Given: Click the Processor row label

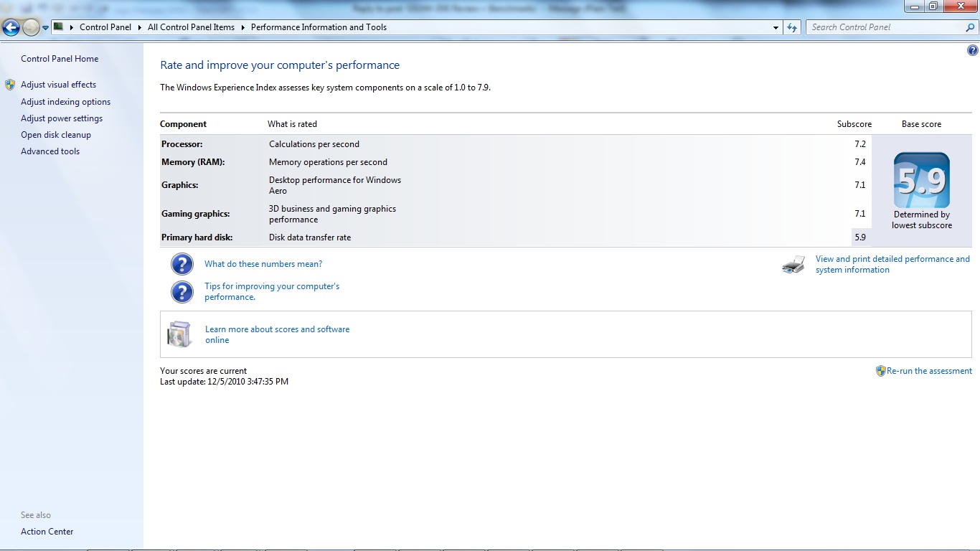Looking at the screenshot, I should pyautogui.click(x=182, y=144).
